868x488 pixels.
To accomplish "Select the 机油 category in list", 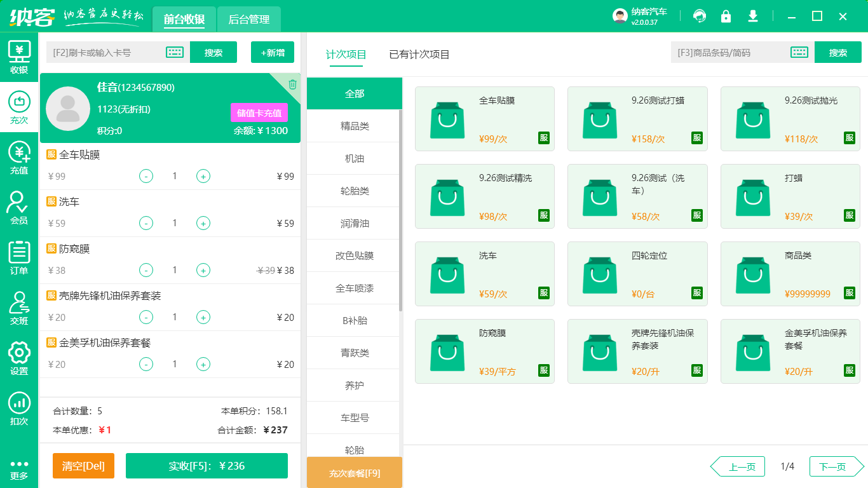I will (x=354, y=158).
